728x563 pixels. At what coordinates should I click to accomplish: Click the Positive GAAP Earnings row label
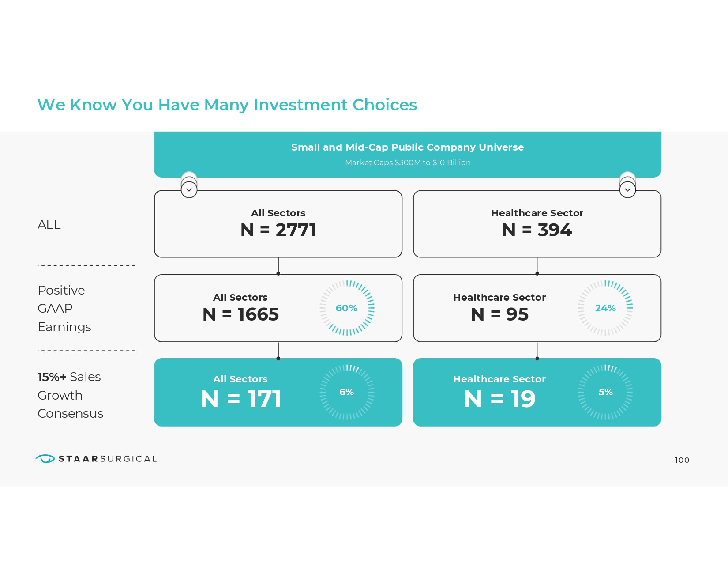64,308
